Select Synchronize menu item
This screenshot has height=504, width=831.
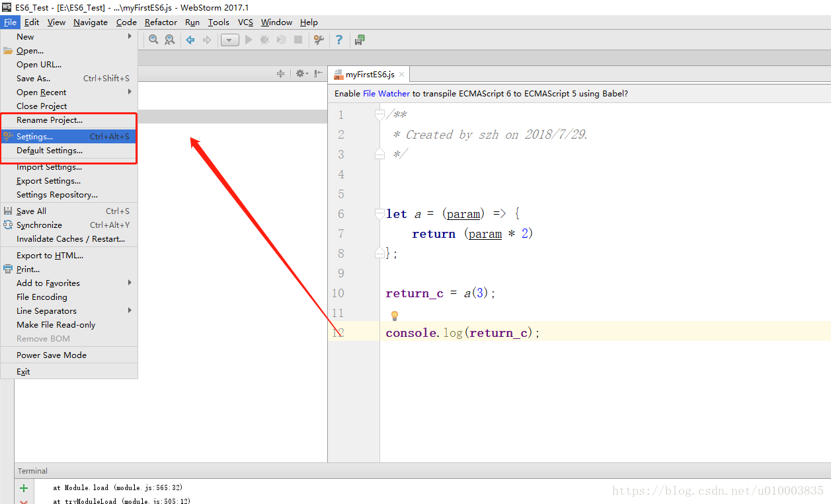coord(69,225)
